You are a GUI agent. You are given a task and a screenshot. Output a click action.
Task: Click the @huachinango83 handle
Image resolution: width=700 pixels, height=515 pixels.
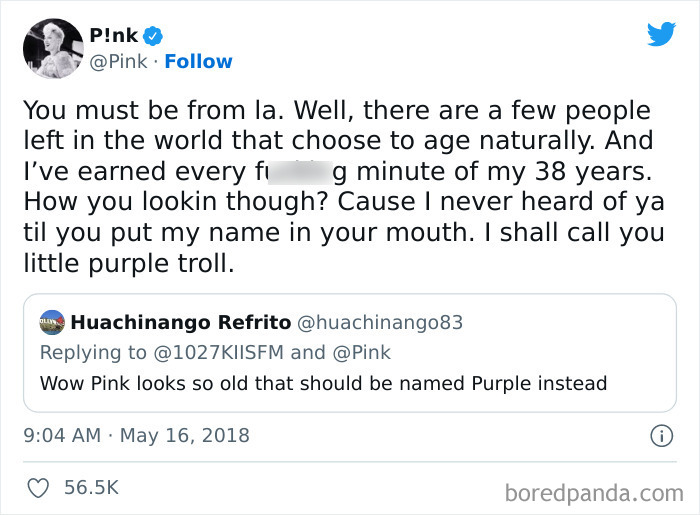380,322
